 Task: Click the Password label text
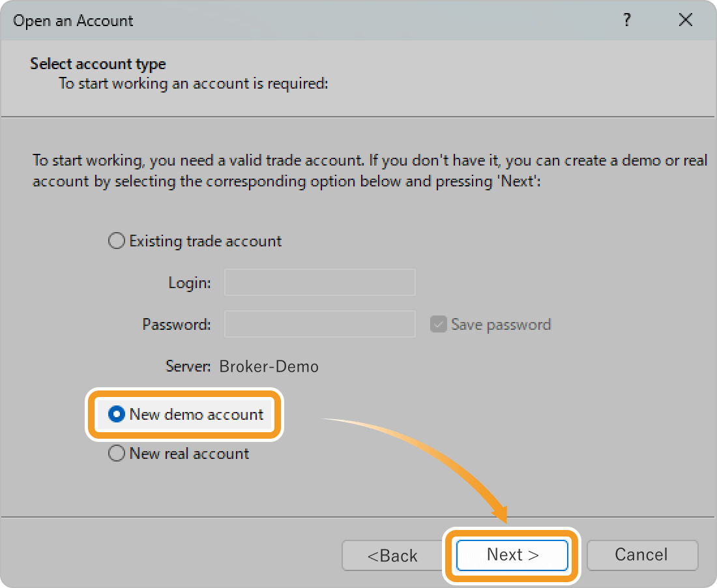tap(177, 324)
